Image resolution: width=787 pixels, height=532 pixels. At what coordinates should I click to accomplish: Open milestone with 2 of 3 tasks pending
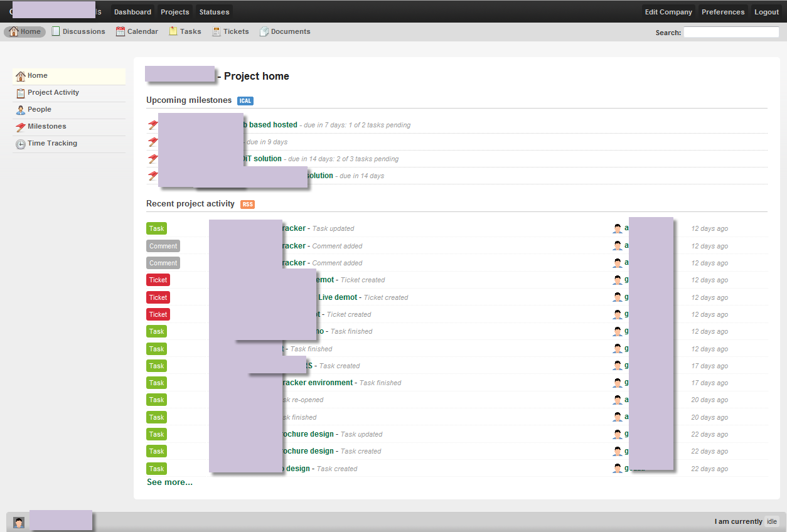(262, 159)
